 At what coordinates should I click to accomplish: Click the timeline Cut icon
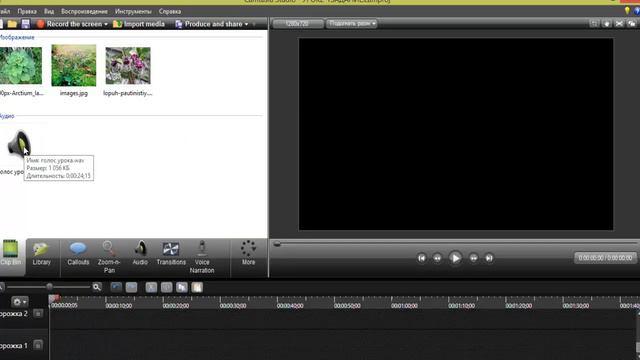151,287
